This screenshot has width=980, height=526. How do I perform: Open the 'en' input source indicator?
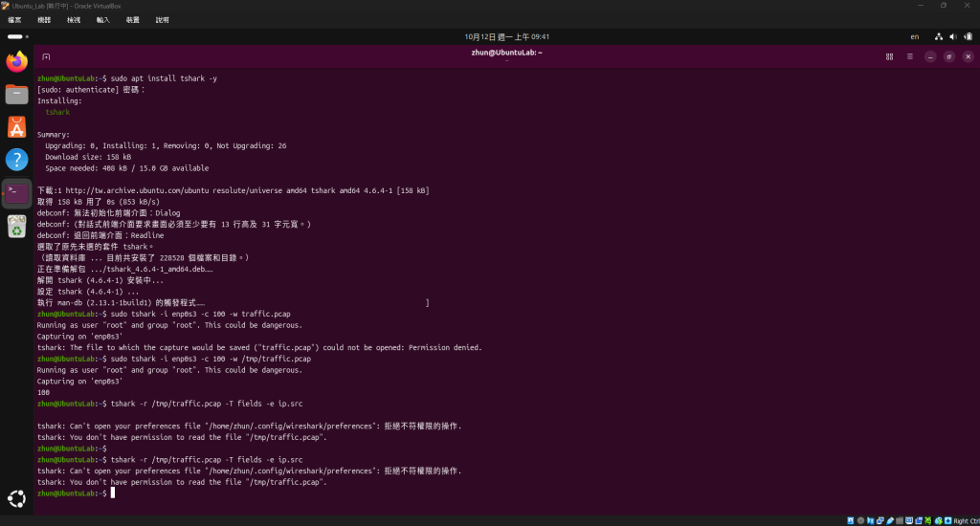[914, 37]
